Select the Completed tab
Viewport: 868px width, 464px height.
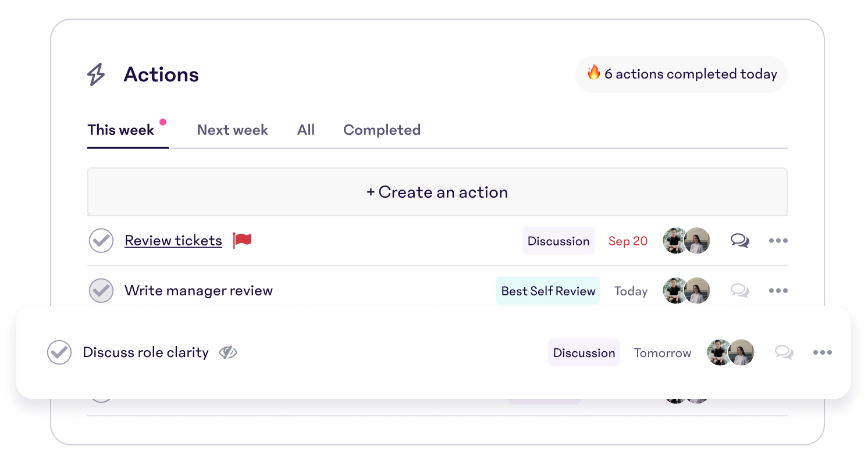coord(382,130)
